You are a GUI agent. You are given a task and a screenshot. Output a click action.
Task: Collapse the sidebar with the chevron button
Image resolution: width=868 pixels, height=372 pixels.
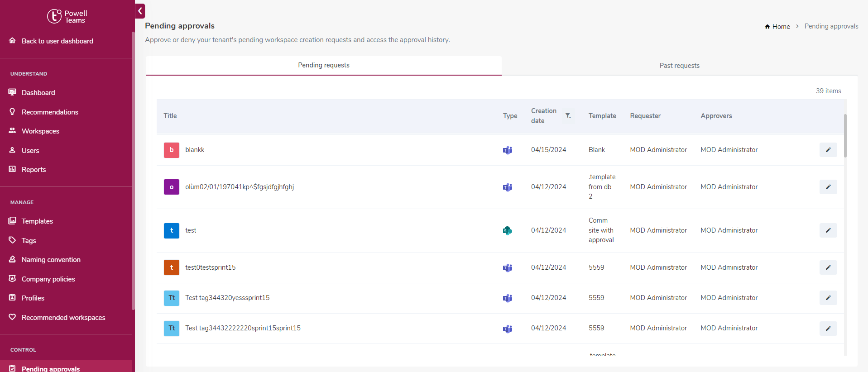pyautogui.click(x=140, y=11)
